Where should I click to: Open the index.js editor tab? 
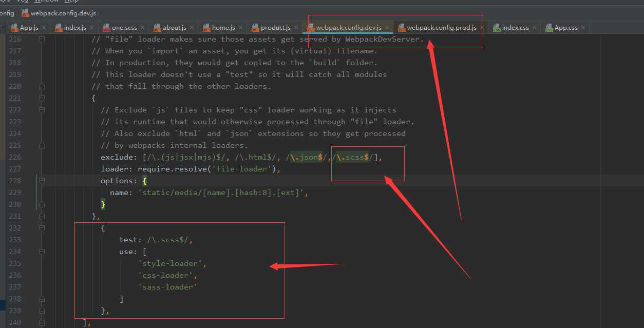[75, 28]
